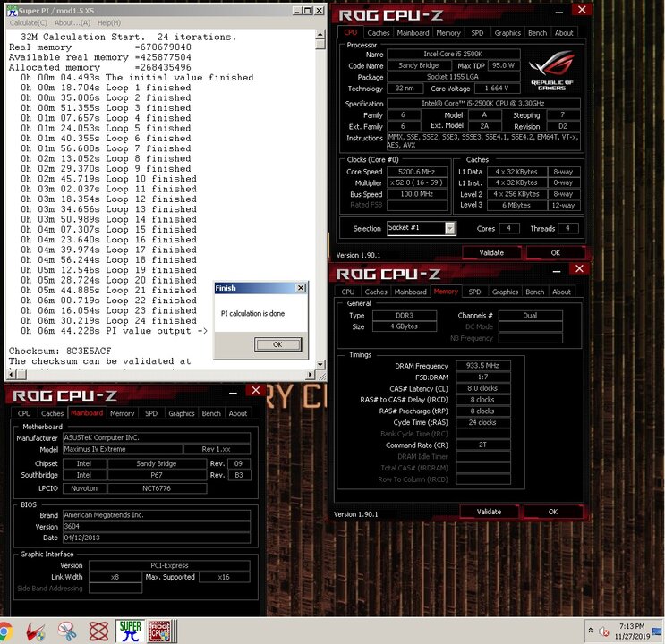This screenshot has height=644, width=665.
Task: Click Super PI title bar icon
Action: click(x=13, y=11)
